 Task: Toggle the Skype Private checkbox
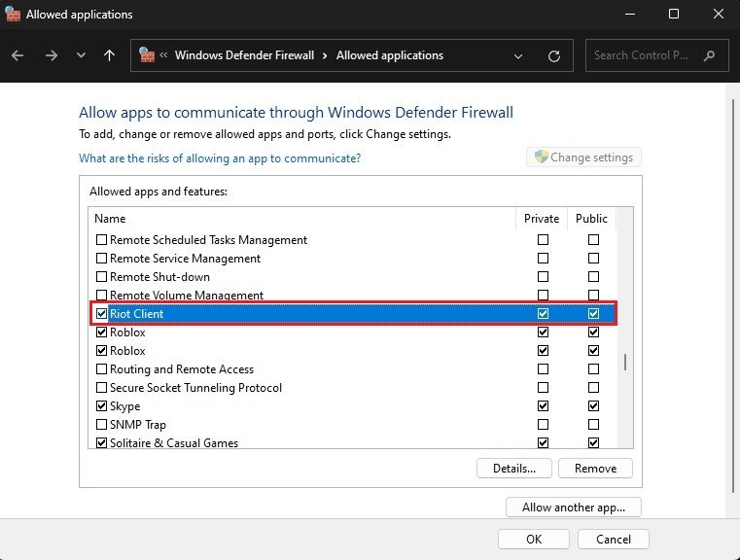point(543,406)
